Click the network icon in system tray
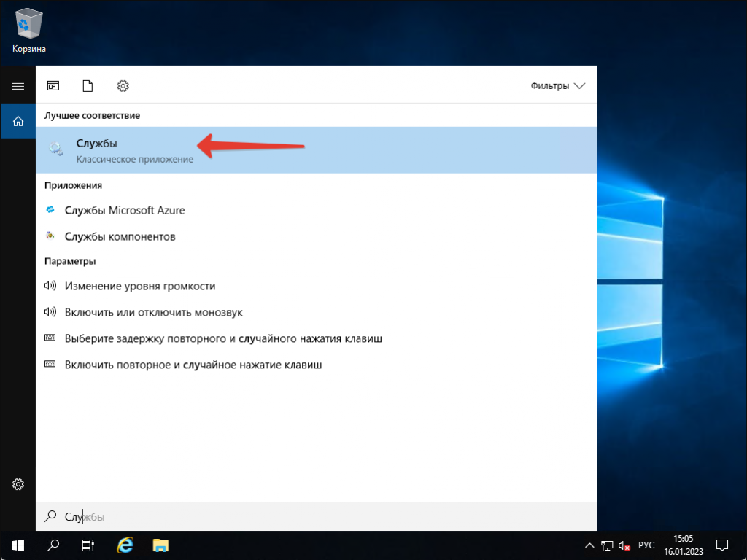The width and height of the screenshot is (747, 560). 606,545
